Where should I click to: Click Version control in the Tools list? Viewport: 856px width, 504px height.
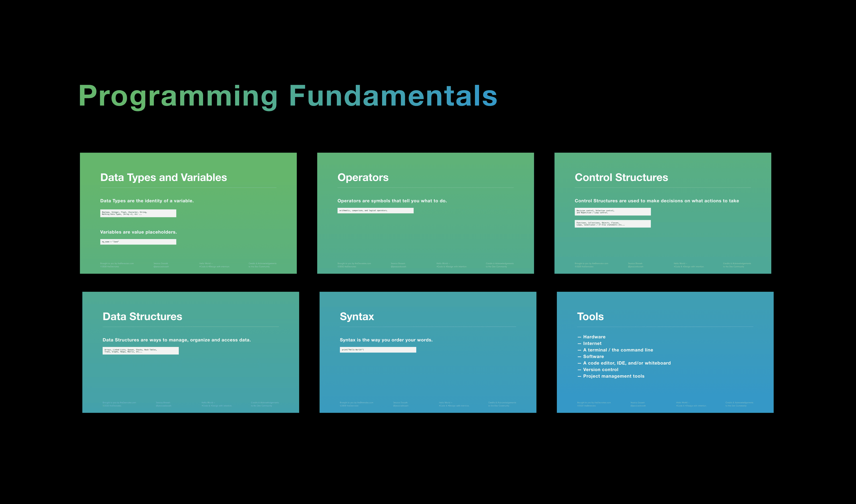600,369
